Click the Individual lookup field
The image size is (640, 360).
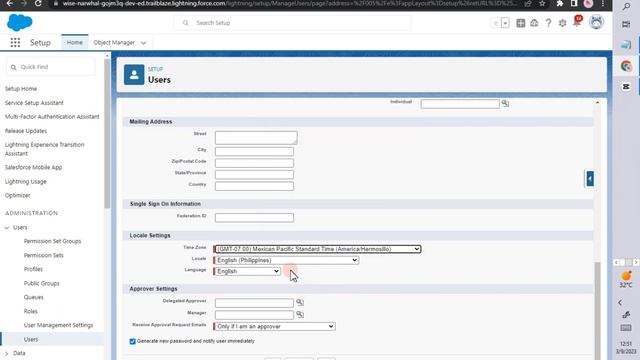(460, 104)
